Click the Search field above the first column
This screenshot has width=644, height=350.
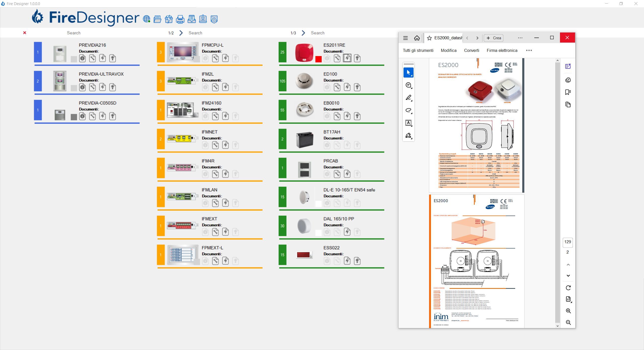pyautogui.click(x=73, y=33)
